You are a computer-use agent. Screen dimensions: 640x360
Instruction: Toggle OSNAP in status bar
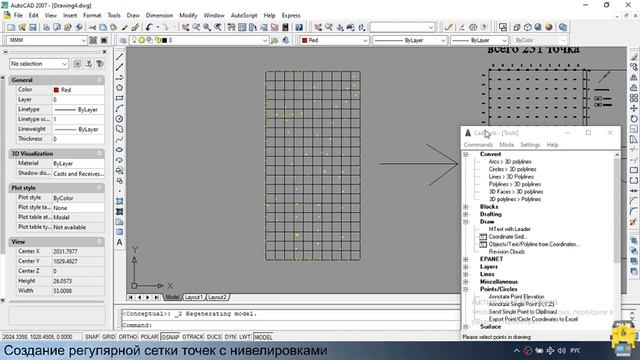(x=170, y=337)
